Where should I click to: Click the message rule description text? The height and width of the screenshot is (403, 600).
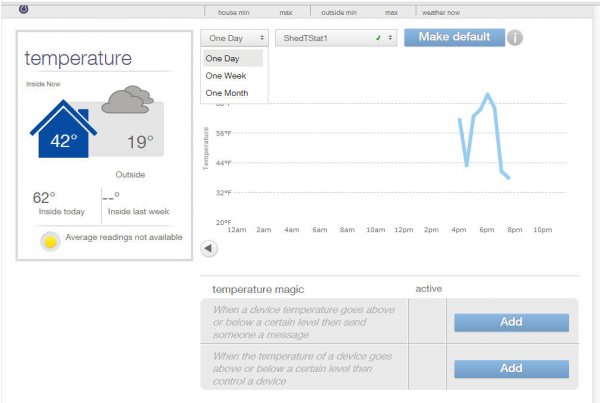[x=304, y=322]
